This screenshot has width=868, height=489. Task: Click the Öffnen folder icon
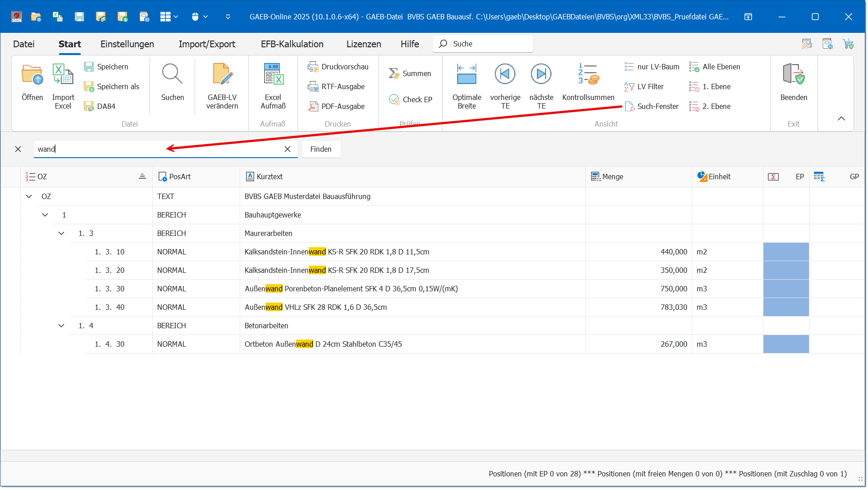coord(32,75)
